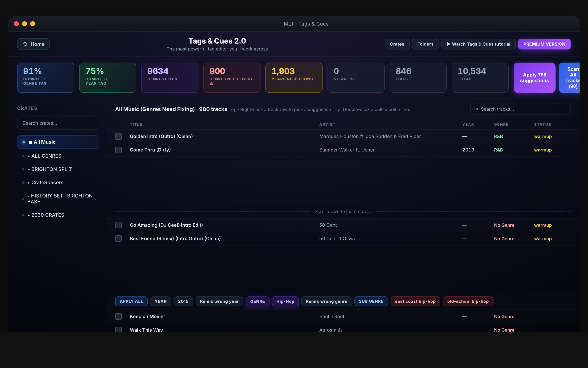
Task: Open the 846 Edits card
Action: click(x=418, y=78)
